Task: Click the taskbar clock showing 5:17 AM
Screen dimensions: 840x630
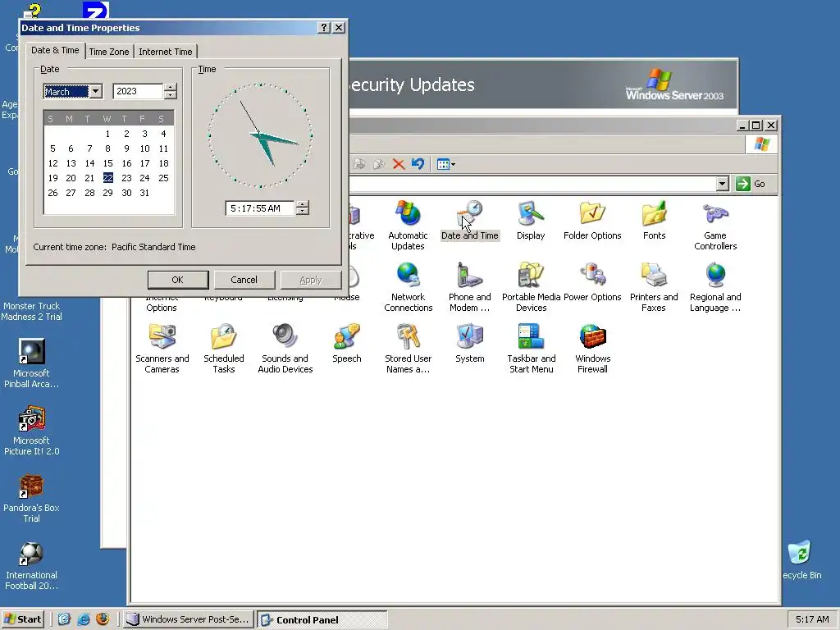Action: 812,619
